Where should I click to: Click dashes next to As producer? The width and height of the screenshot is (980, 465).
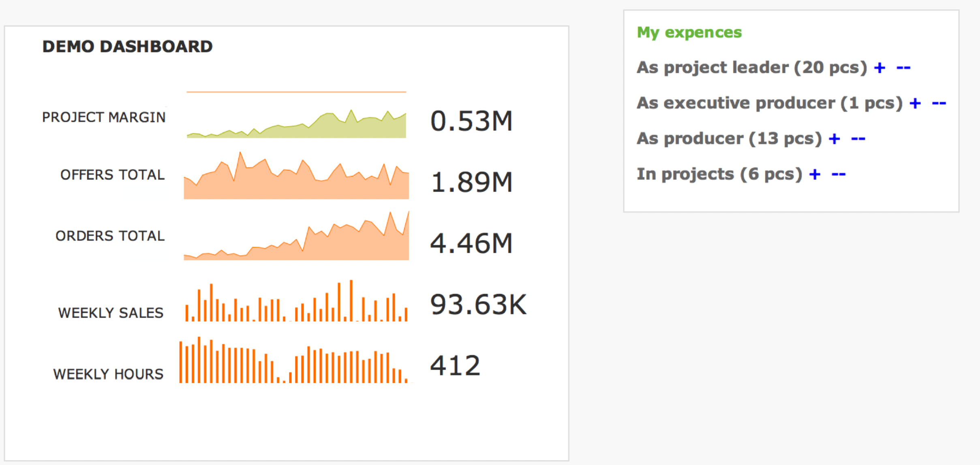(858, 139)
